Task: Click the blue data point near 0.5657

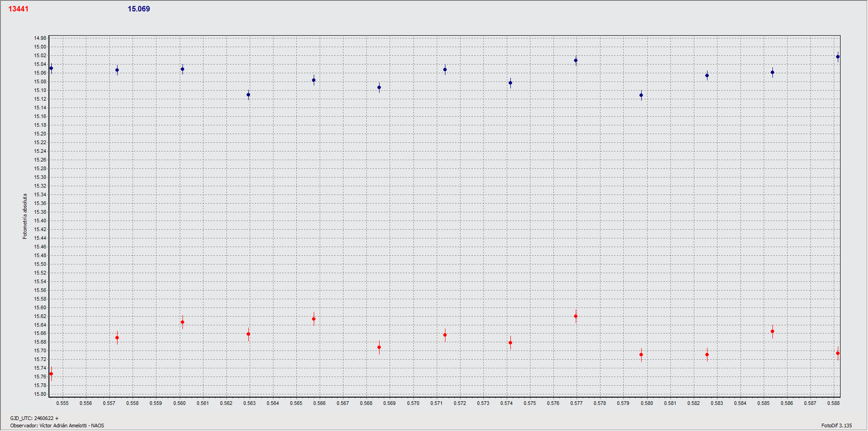Action: tap(314, 80)
